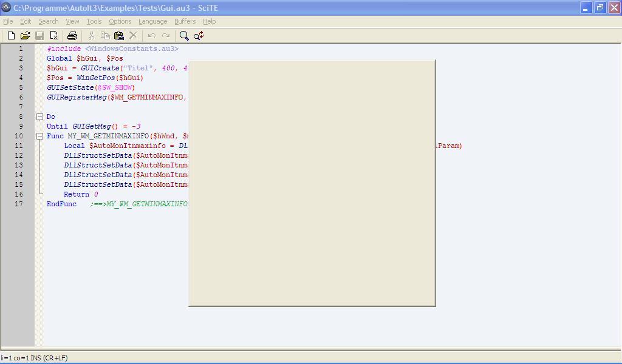Viewport: 622px width, 364px height.
Task: Click the Copy icon in the toolbar
Action: tap(105, 36)
